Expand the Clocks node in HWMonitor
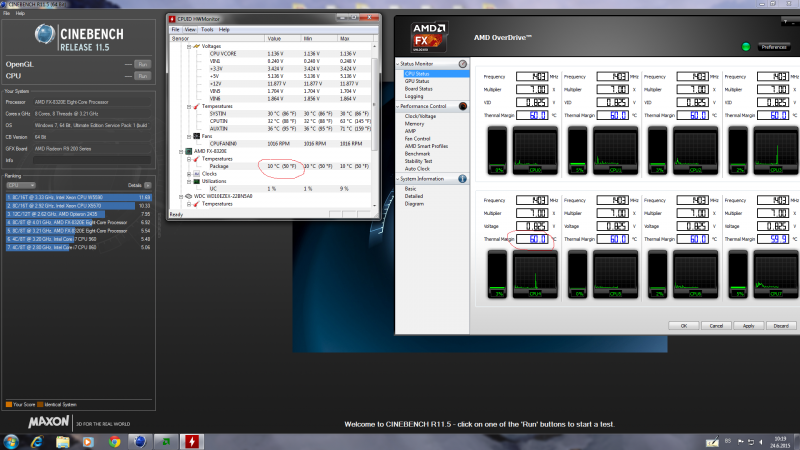Screen dimensions: 800x450 (189, 174)
